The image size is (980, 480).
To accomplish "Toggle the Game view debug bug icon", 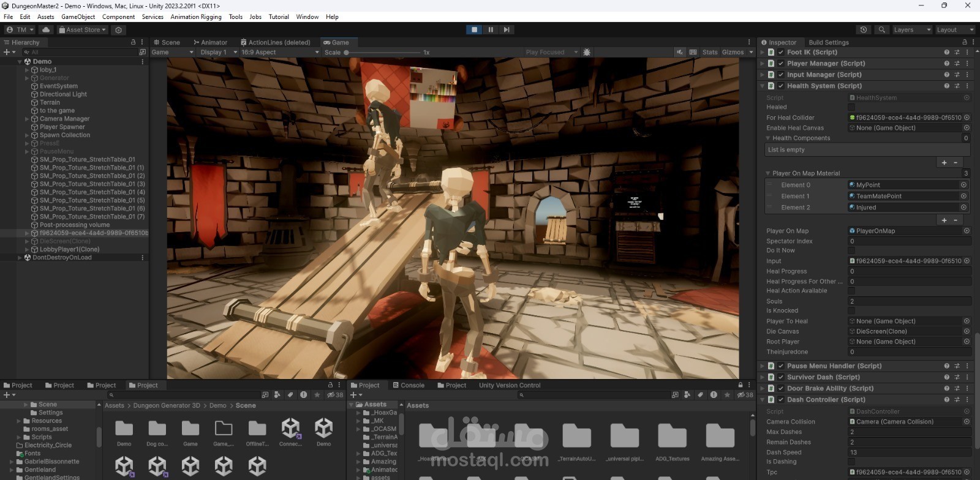I will tap(587, 52).
